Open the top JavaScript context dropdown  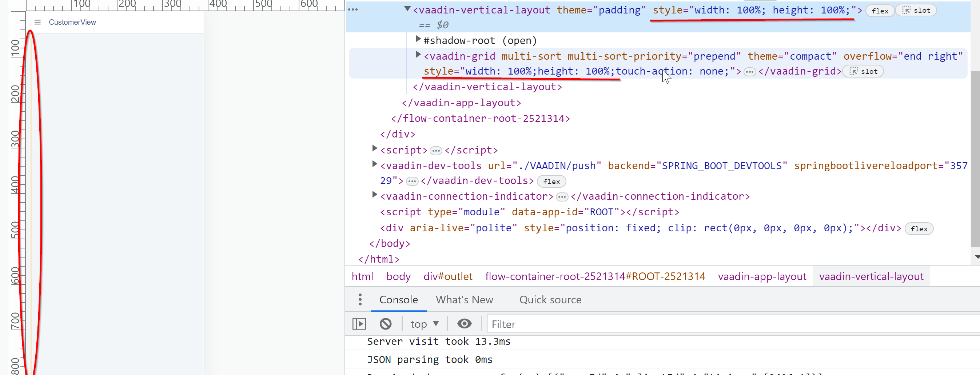point(425,324)
